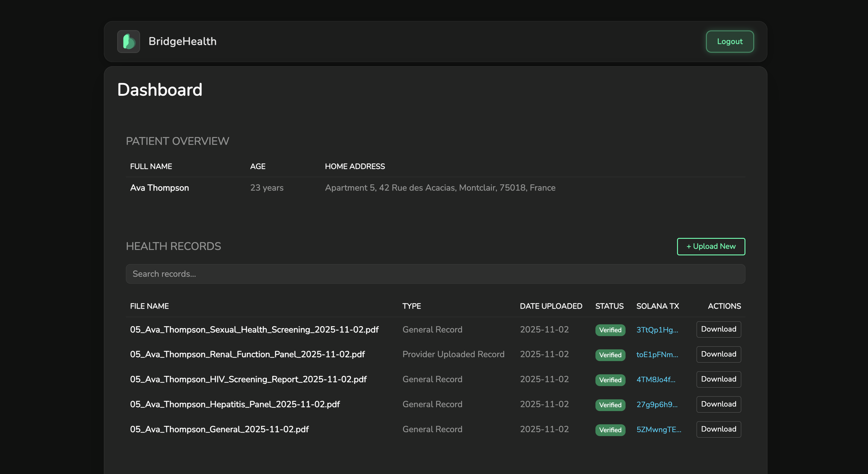Click the Upload New button
Viewport: 868px width, 474px height.
(x=711, y=246)
